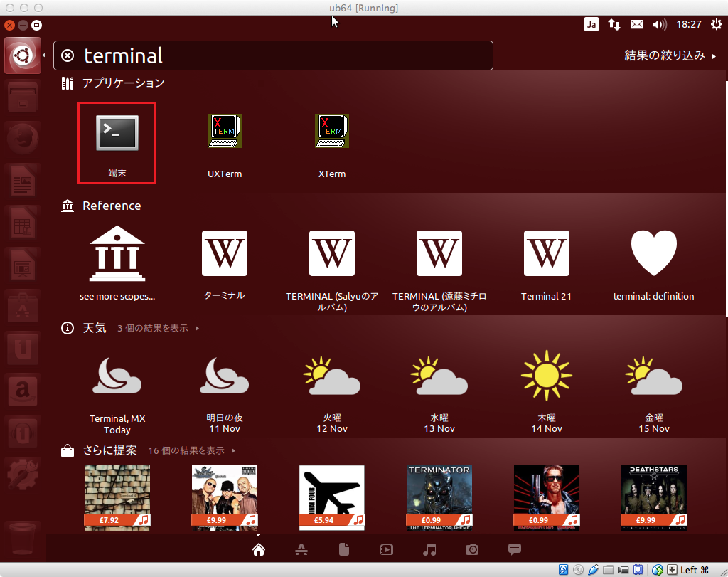
Task: Open the £0.99 Terminator sunglasses album
Action: tap(547, 497)
